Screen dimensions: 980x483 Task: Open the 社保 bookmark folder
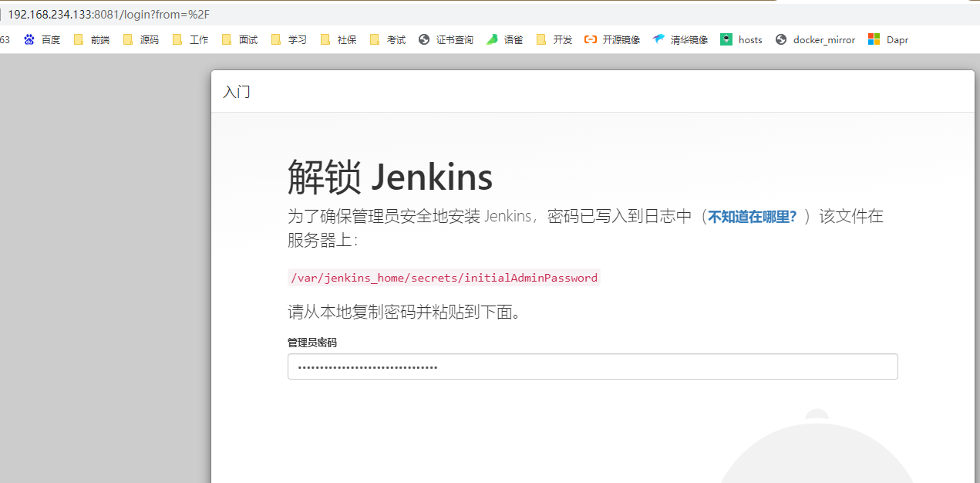(x=338, y=39)
